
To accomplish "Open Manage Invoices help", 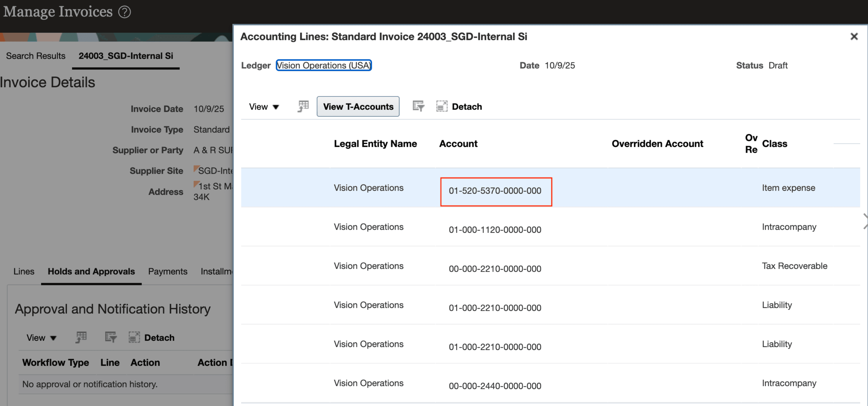I will pyautogui.click(x=125, y=12).
